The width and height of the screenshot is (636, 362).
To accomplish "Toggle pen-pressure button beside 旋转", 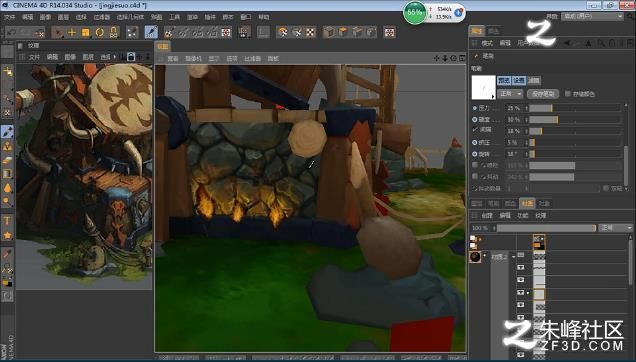I will click(x=475, y=154).
